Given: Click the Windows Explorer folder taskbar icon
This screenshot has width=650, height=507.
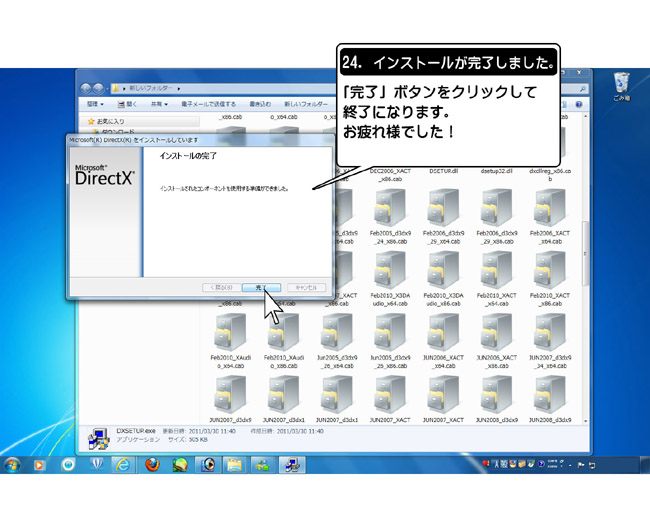Looking at the screenshot, I should 235,465.
